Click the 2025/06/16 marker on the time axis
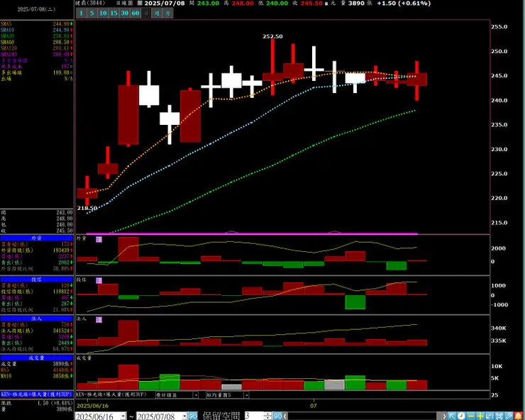 pos(93,406)
